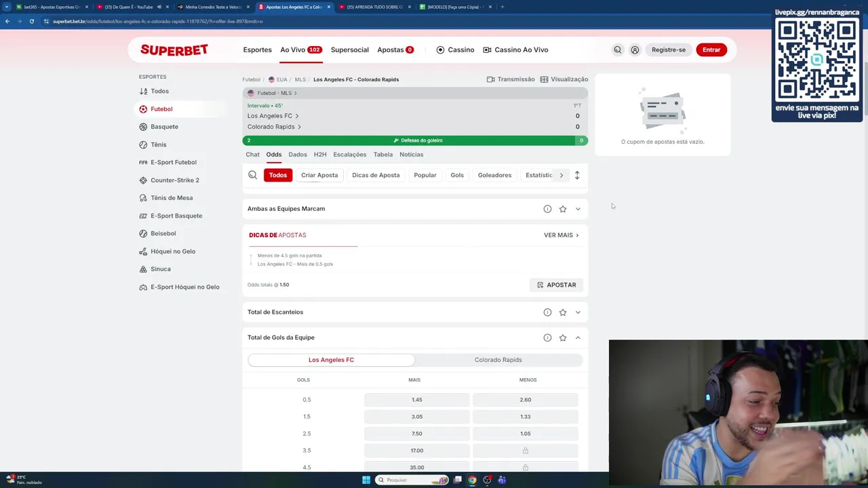Viewport: 868px width, 488px height.
Task: Click the Transmissão video icon
Action: pyautogui.click(x=490, y=79)
